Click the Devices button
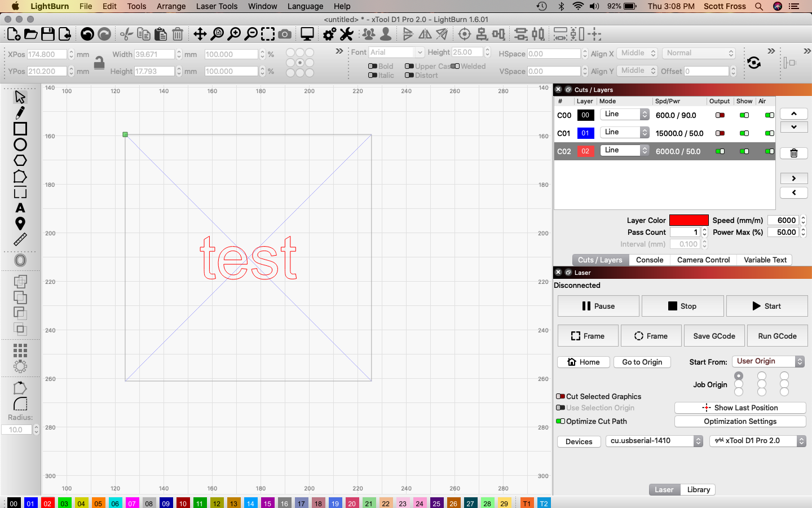 click(579, 441)
